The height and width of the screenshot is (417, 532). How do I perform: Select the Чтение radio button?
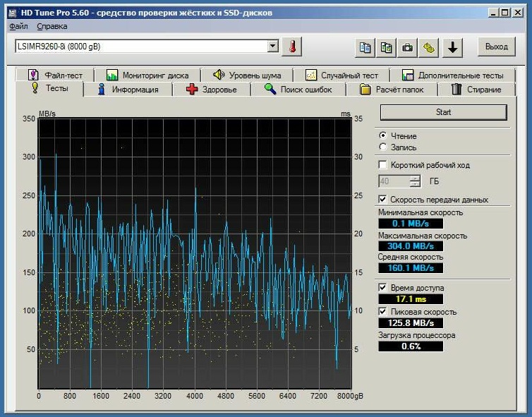pos(383,135)
